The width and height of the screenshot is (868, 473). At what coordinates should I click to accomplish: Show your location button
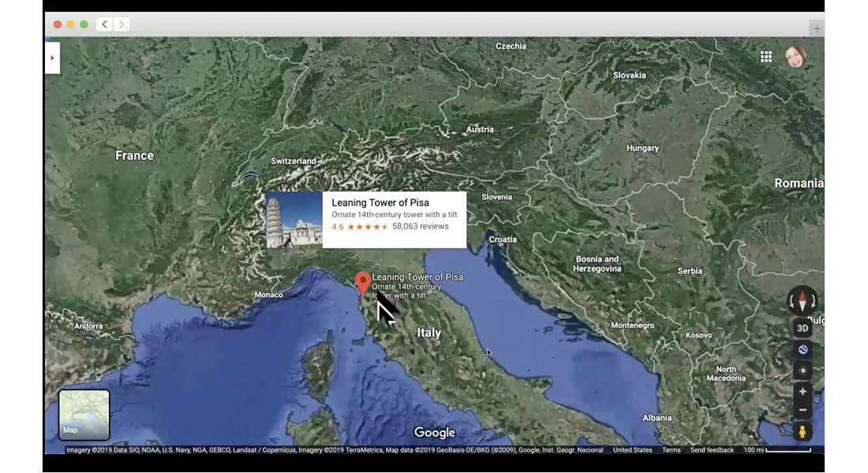pyautogui.click(x=803, y=371)
